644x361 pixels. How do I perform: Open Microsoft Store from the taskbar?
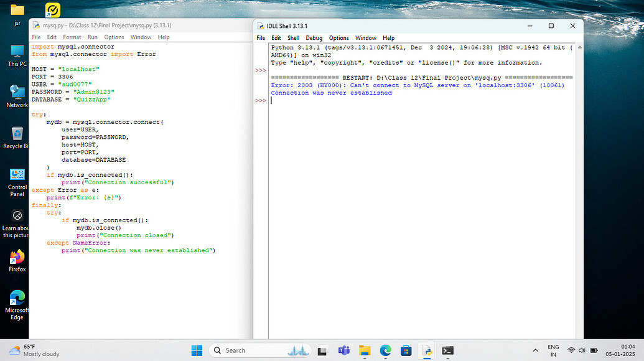pyautogui.click(x=406, y=350)
